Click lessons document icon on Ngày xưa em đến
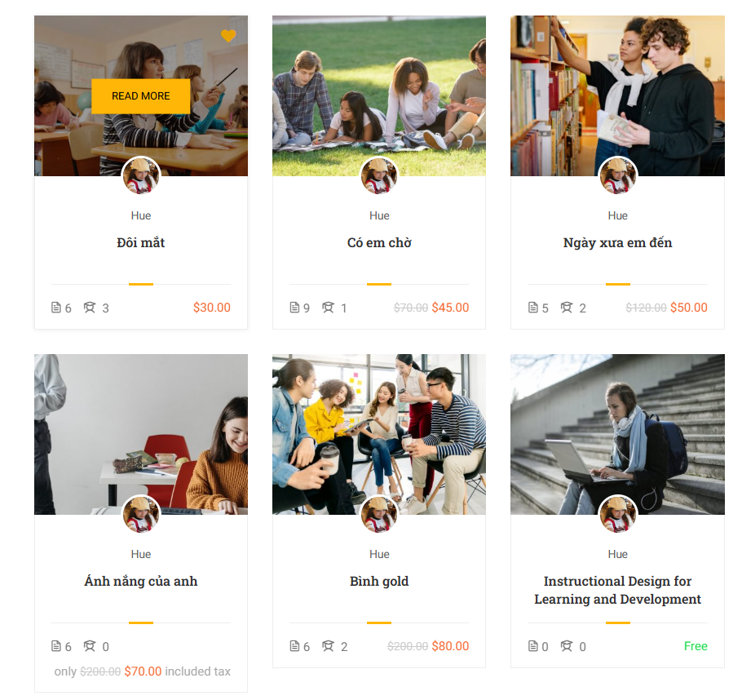The height and width of the screenshot is (700, 742). tap(532, 308)
